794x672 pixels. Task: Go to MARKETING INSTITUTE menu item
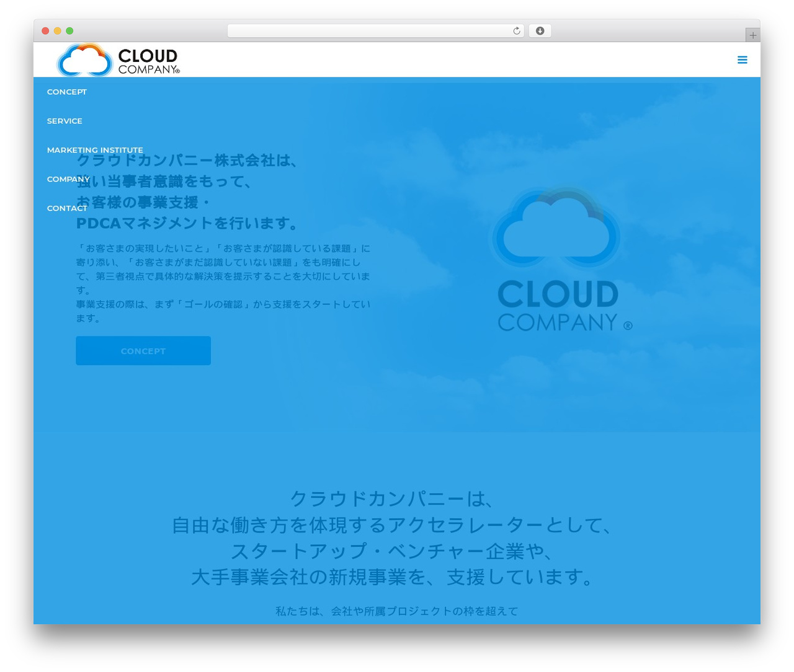95,150
